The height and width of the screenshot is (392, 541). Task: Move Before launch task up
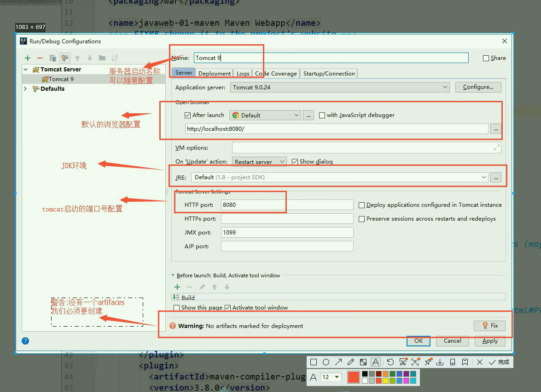(215, 287)
